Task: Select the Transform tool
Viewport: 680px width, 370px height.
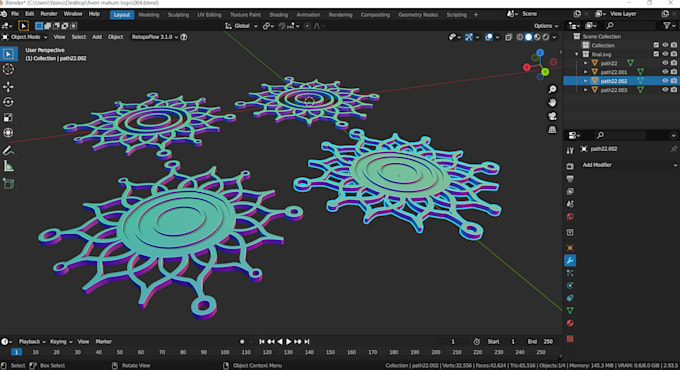Action: click(8, 133)
